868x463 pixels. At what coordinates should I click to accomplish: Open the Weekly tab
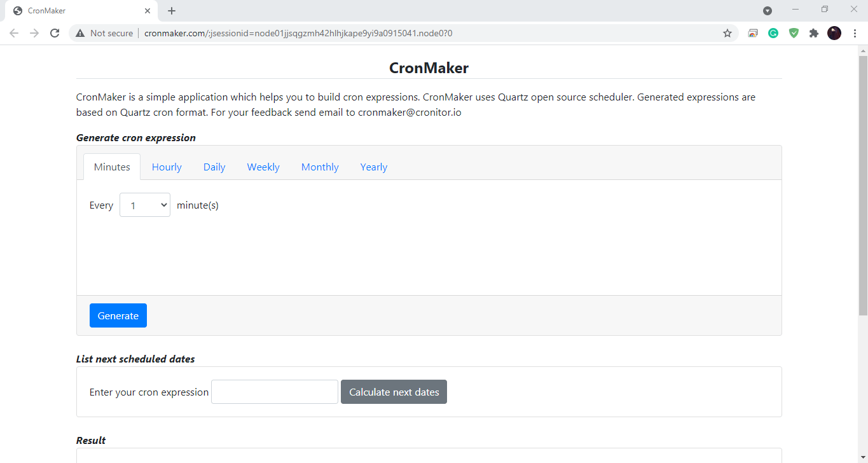(263, 167)
